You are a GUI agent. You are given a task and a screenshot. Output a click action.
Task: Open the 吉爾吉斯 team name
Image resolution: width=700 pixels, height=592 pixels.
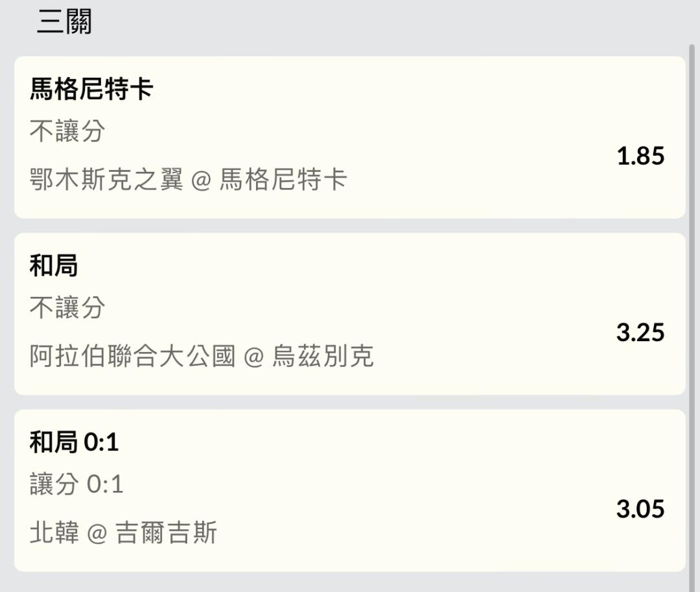(166, 533)
